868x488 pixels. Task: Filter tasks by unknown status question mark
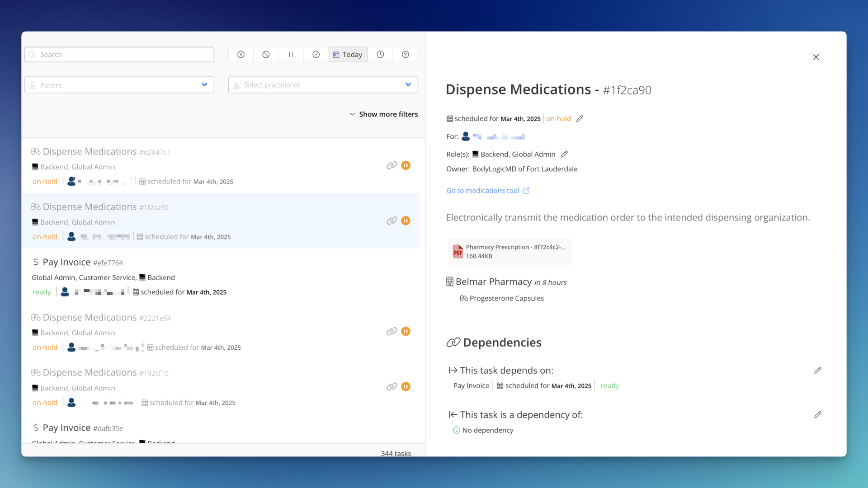[x=405, y=54]
